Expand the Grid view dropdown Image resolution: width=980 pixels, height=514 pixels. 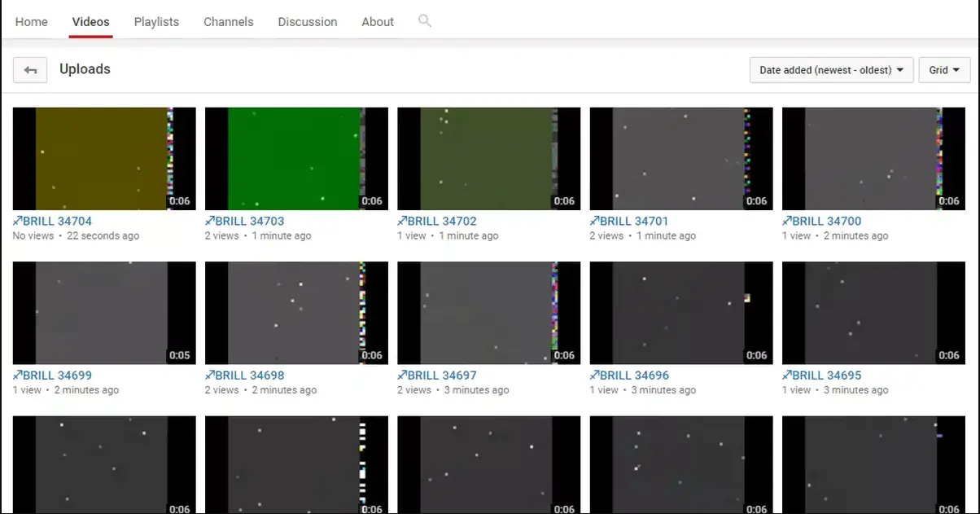[944, 70]
